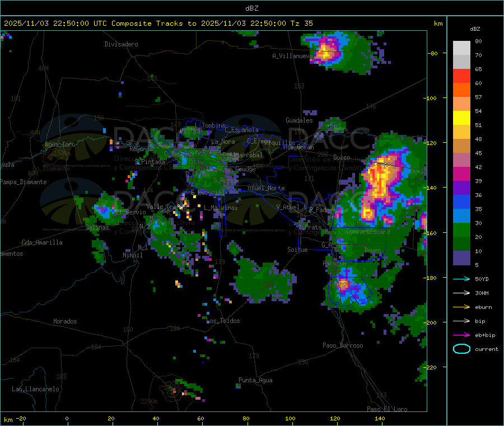Image resolution: width=504 pixels, height=426 pixels.
Task: Click the white 30HM track arrow icon
Action: 461,293
